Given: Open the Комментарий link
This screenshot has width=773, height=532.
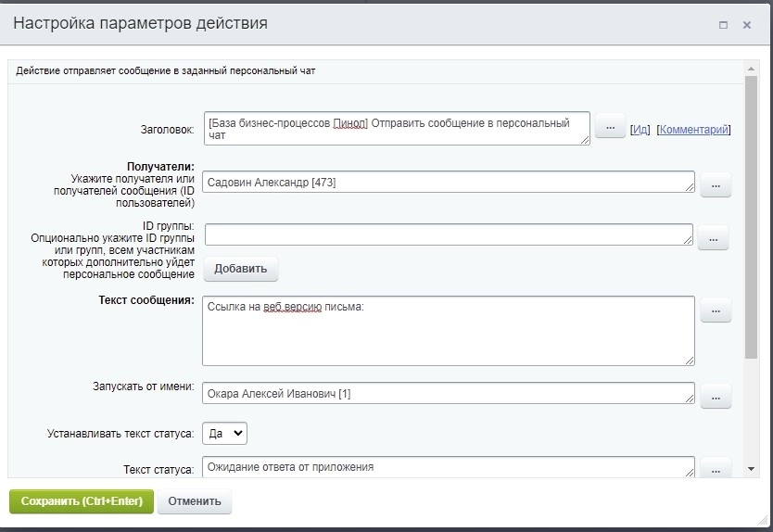Looking at the screenshot, I should tap(693, 130).
